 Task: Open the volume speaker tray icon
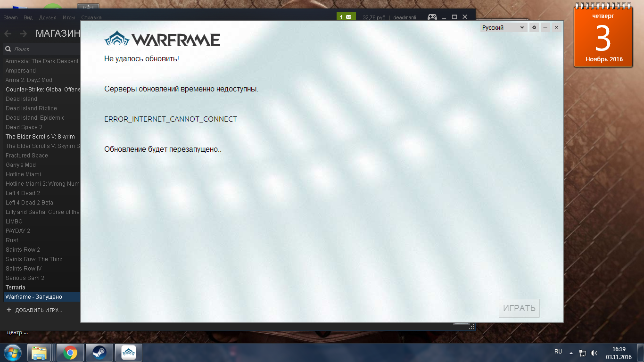click(x=594, y=353)
